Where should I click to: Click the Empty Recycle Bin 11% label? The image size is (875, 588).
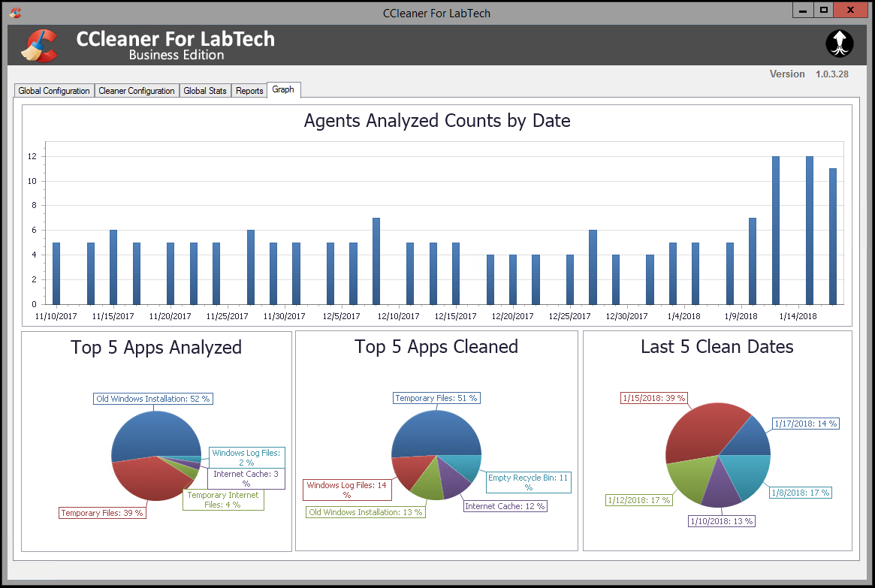click(x=528, y=483)
